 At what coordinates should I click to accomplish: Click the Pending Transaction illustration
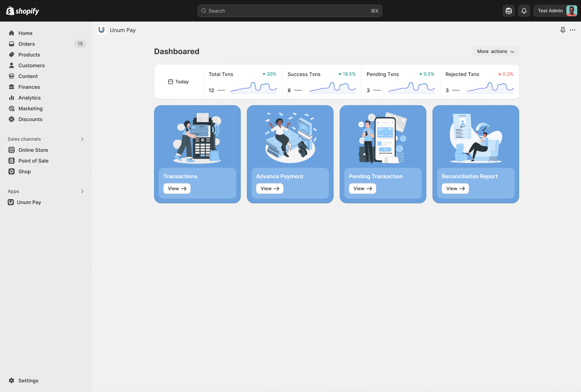tap(383, 138)
